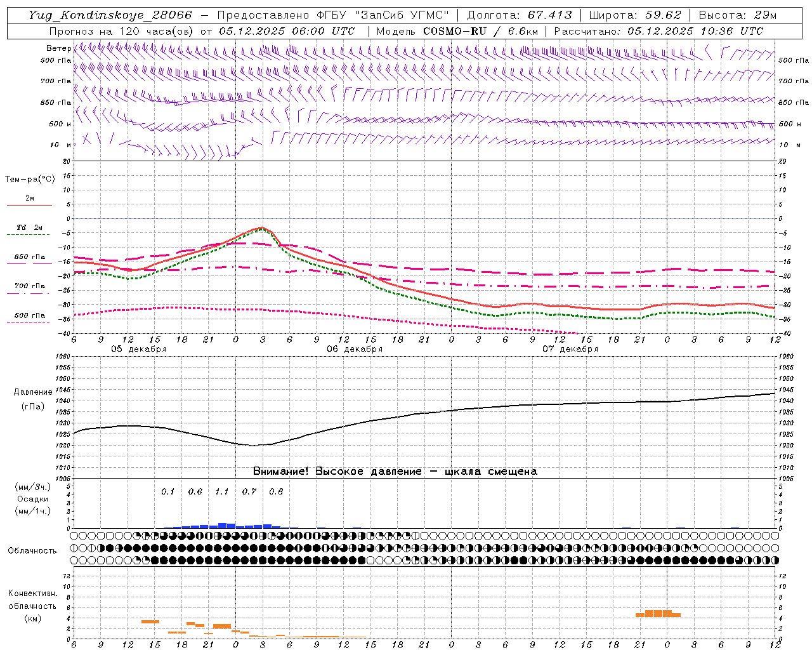812x650 pixels.
Task: Click the tallest blue precipitation bar
Action: point(223,526)
